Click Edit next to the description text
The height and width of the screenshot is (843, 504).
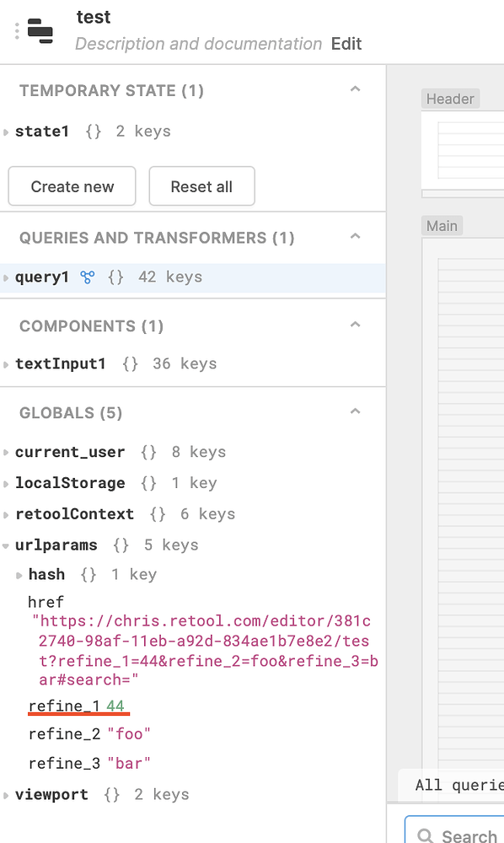coord(346,43)
